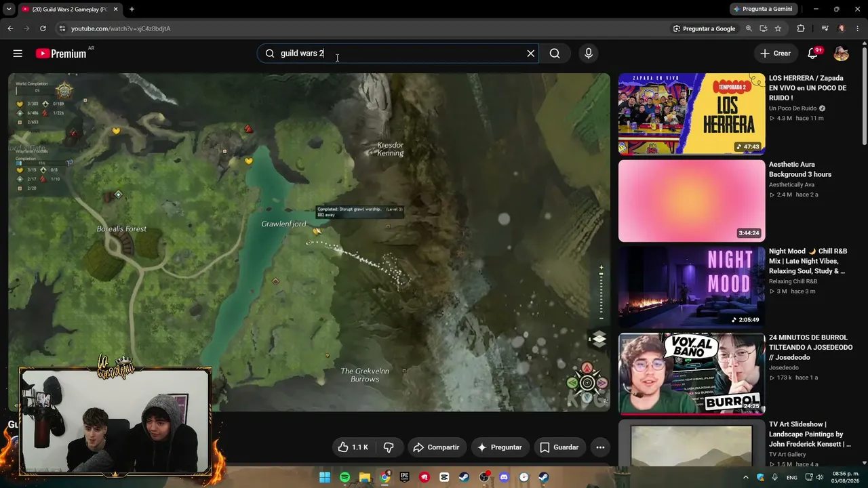Open the taskbar volume control
Screen dimensions: 868x488
click(819, 477)
